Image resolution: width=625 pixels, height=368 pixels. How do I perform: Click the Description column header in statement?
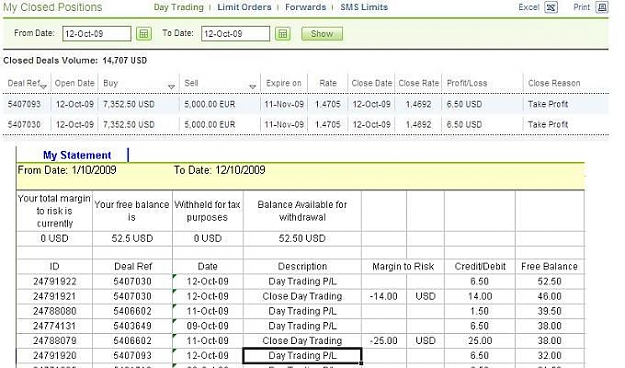[302, 266]
